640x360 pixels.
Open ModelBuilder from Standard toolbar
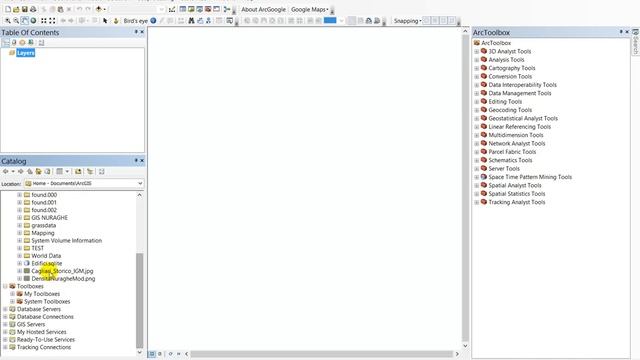(x=227, y=9)
